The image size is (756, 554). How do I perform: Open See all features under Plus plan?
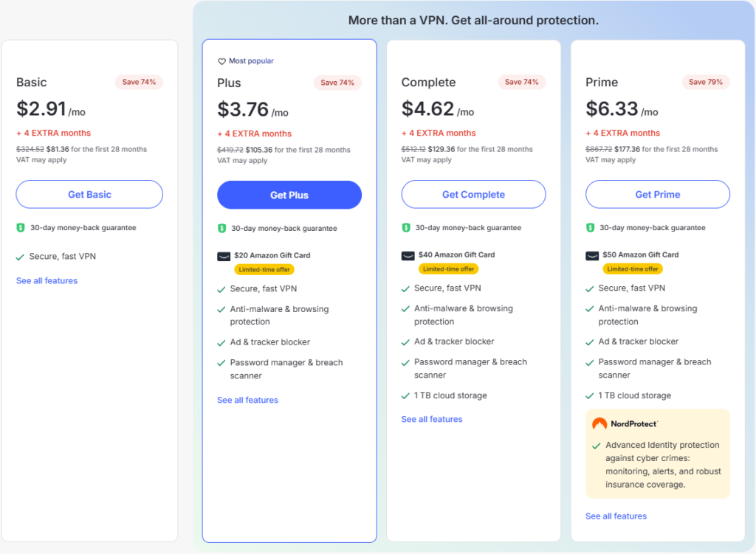click(x=247, y=401)
